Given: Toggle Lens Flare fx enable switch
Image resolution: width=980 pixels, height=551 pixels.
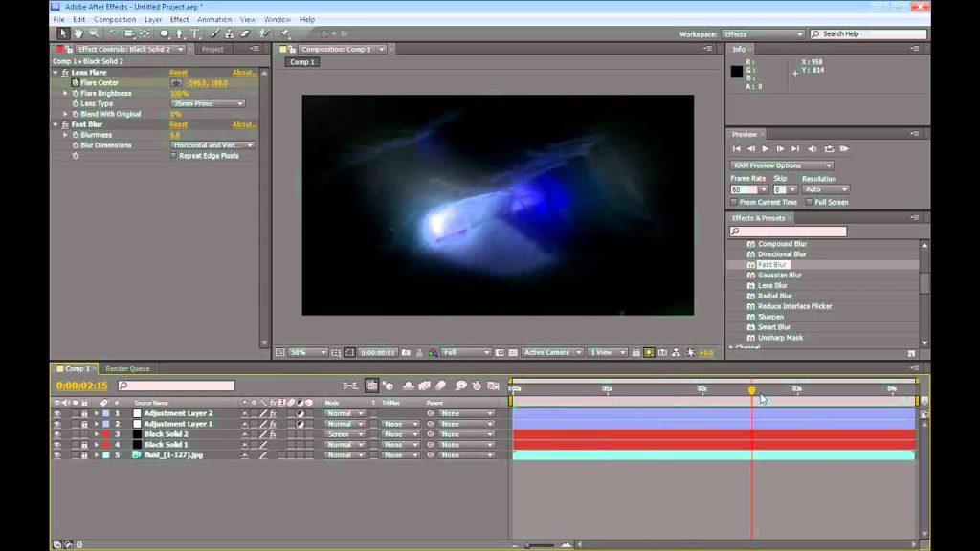Looking at the screenshot, I should (x=65, y=73).
